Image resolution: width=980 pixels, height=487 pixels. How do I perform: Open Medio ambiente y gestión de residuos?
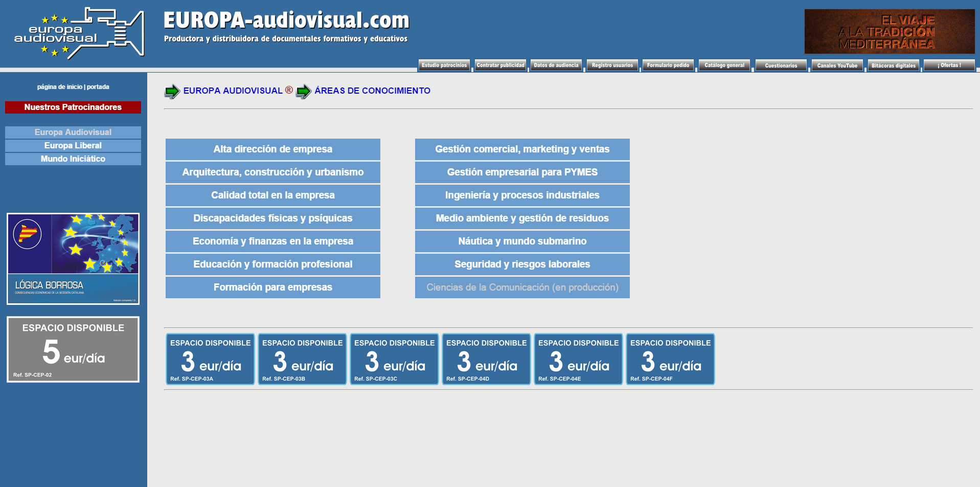(x=522, y=218)
